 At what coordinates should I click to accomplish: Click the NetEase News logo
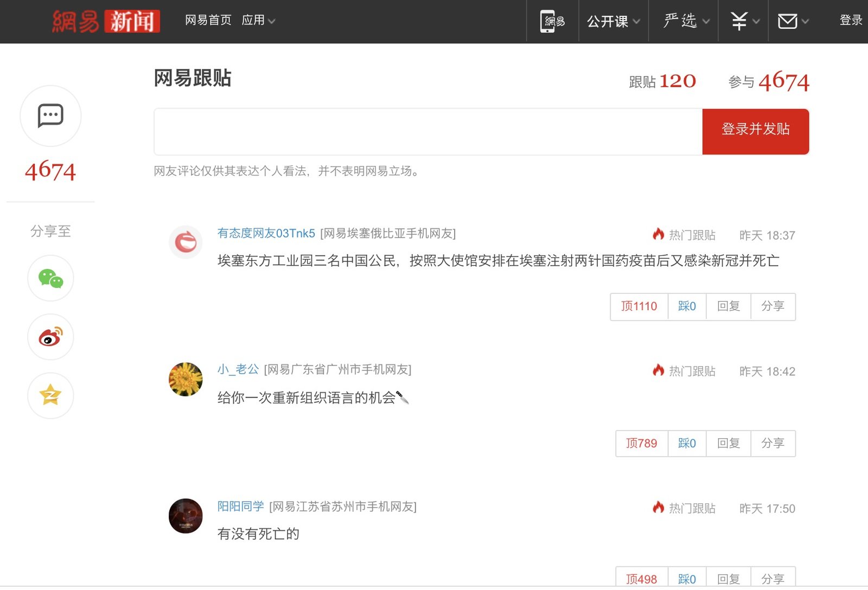[x=106, y=21]
